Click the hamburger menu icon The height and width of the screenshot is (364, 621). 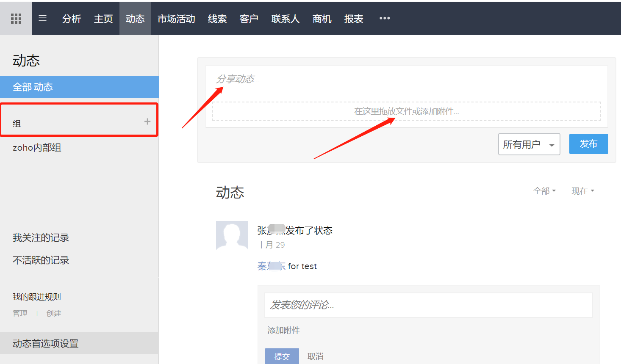click(x=42, y=18)
